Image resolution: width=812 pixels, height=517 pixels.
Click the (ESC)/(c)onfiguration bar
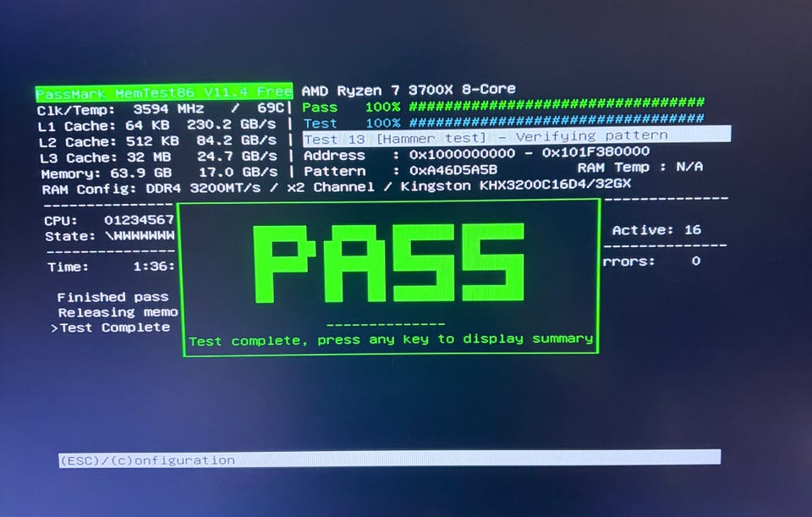point(389,459)
